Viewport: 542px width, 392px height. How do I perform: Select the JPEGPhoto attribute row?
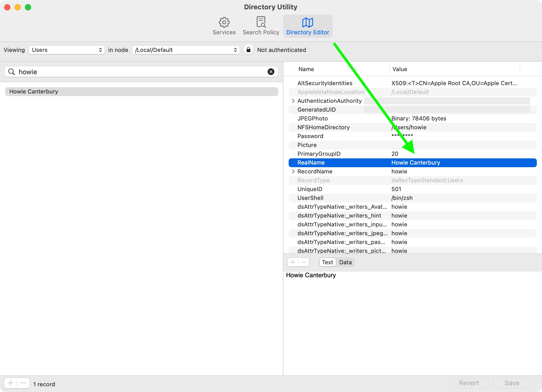(x=413, y=118)
